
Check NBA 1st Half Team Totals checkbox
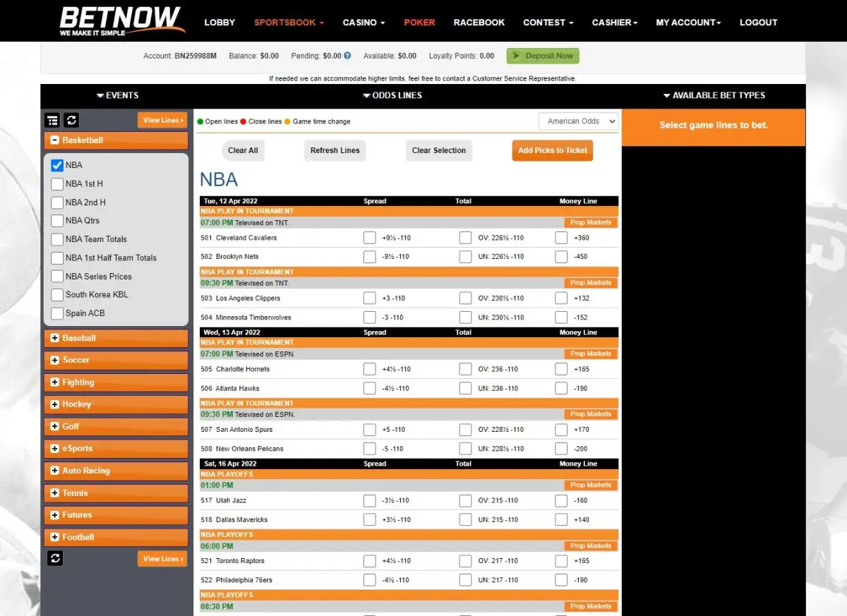click(x=57, y=258)
